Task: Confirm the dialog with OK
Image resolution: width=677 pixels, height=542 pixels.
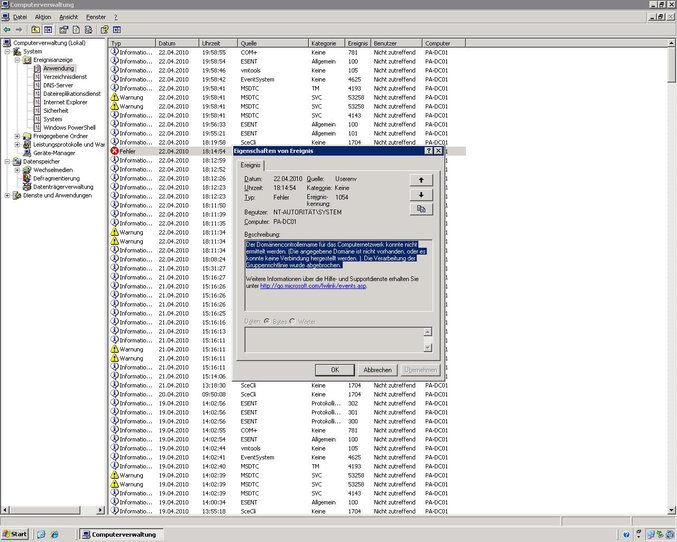Action: pos(335,370)
